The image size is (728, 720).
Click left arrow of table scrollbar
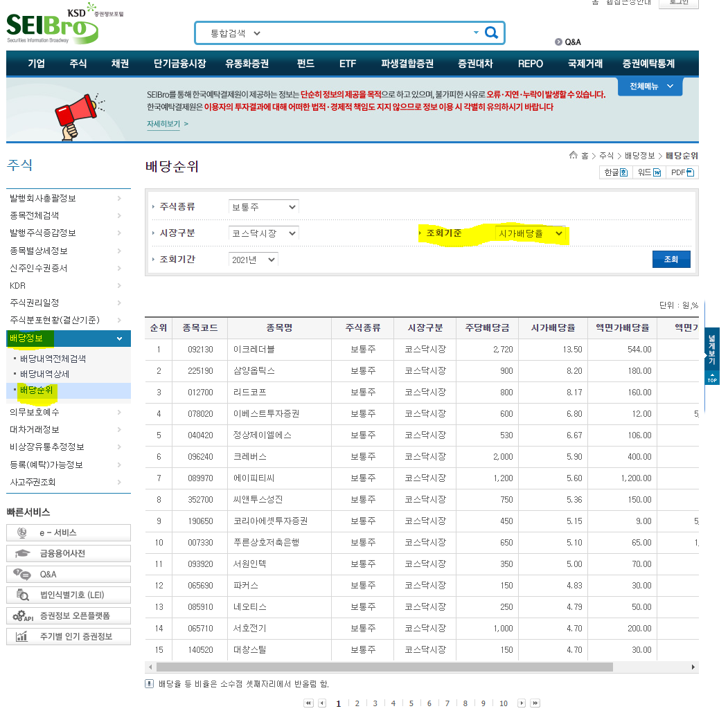coord(150,667)
